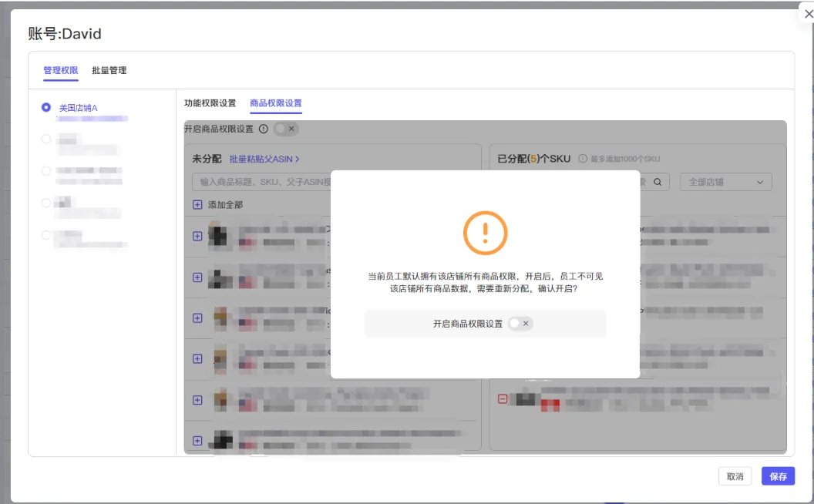Click the orange warning icon in dialog
Screen dimensions: 814x504
point(486,233)
